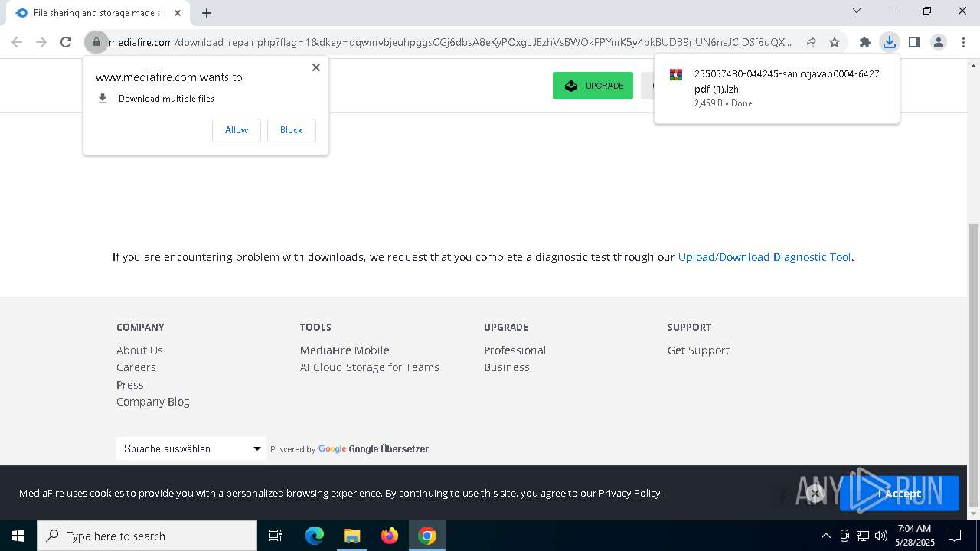Image resolution: width=980 pixels, height=551 pixels.
Task: Dismiss the cookie banner with the X
Action: coord(815,494)
